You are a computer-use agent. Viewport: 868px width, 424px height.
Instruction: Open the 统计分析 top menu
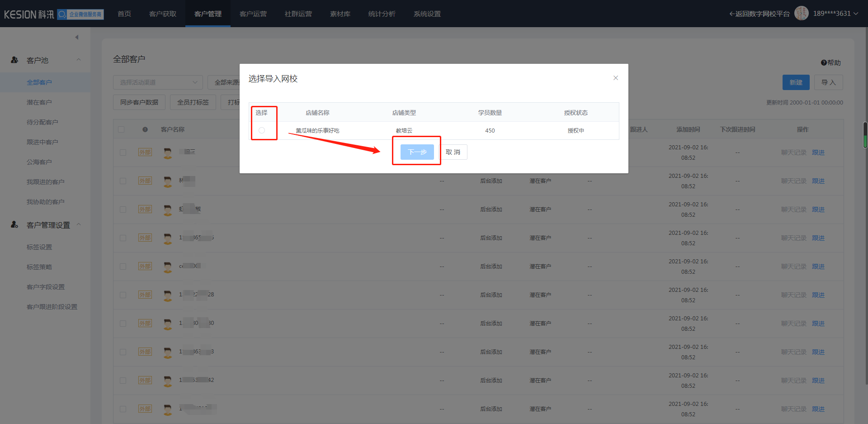tap(382, 14)
